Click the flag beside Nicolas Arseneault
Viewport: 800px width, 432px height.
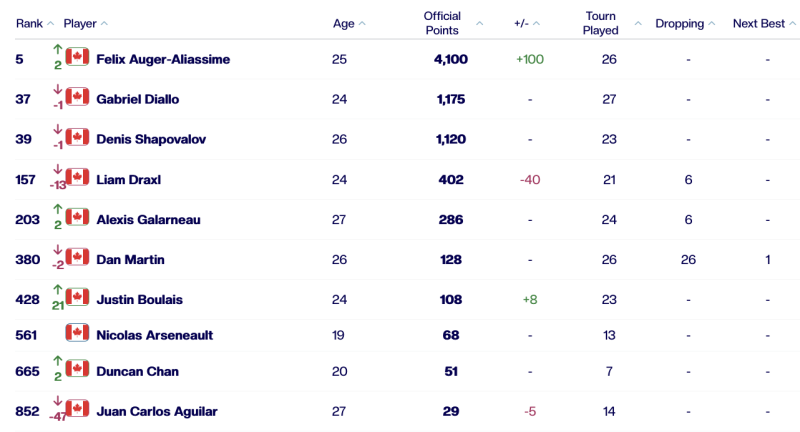(x=78, y=332)
